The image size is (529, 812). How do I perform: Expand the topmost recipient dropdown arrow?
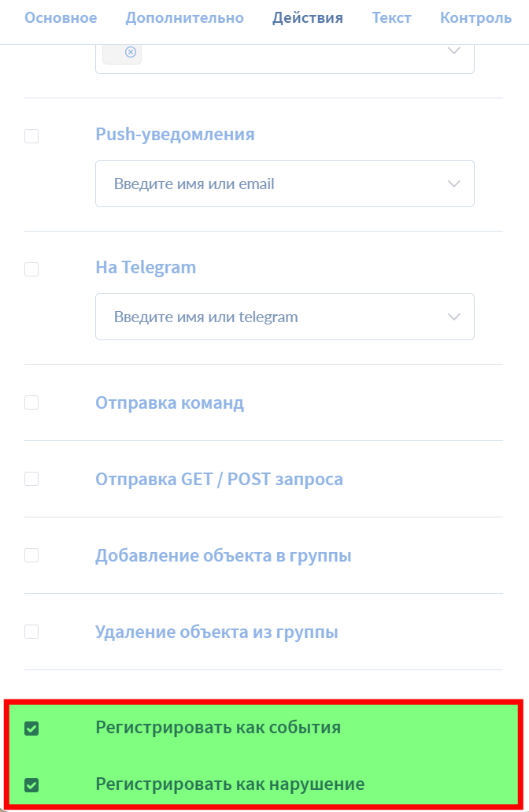(x=453, y=51)
